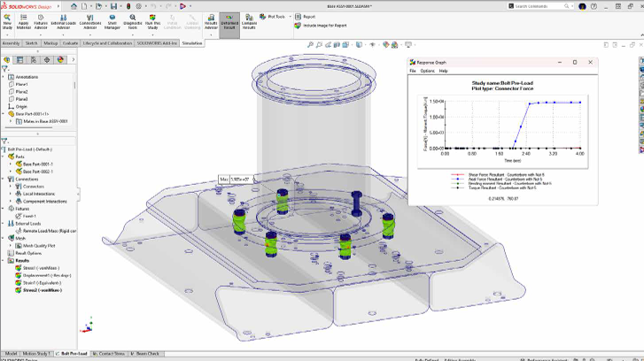Viewport: 644px width, 361px height.
Task: Click the Options gear icon
Action: (139, 6)
